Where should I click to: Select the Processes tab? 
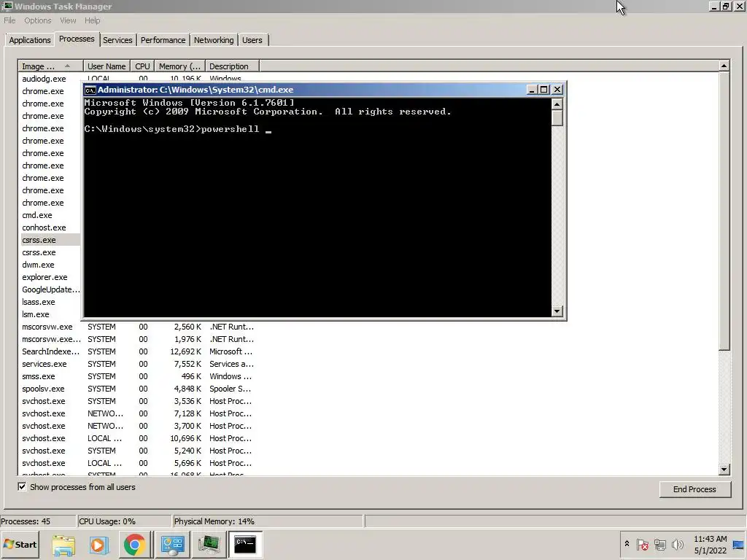[77, 39]
